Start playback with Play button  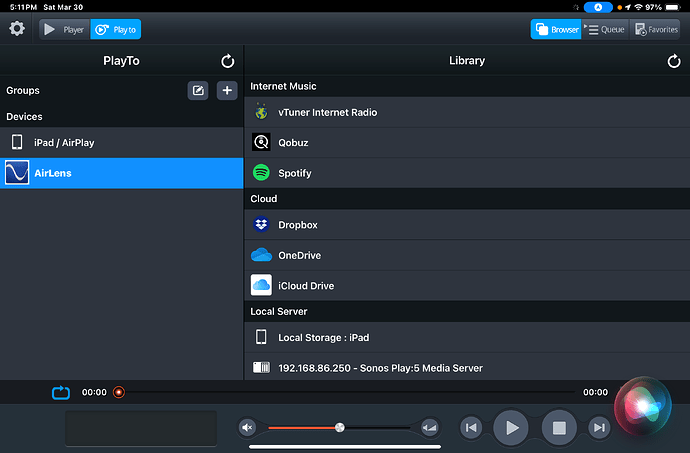click(511, 427)
